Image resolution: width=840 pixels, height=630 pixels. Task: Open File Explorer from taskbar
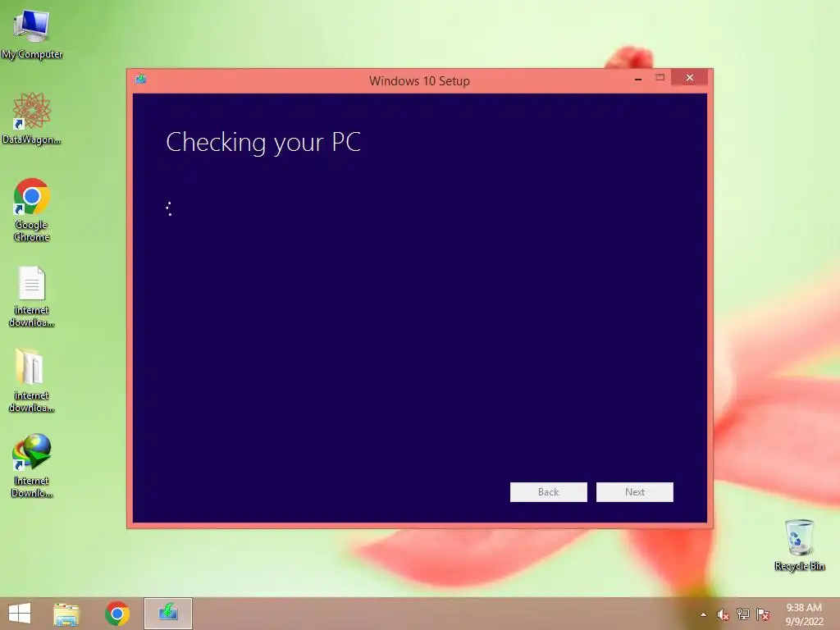pos(66,614)
